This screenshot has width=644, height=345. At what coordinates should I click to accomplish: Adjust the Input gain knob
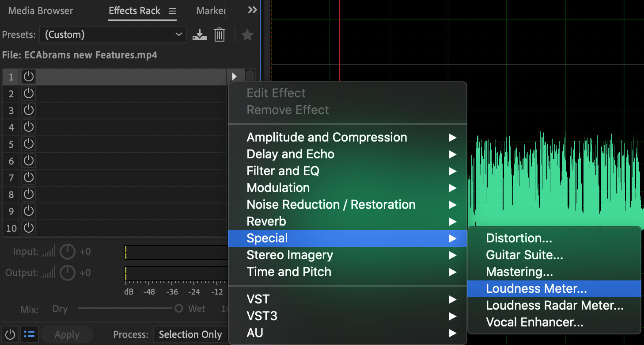[x=68, y=252]
